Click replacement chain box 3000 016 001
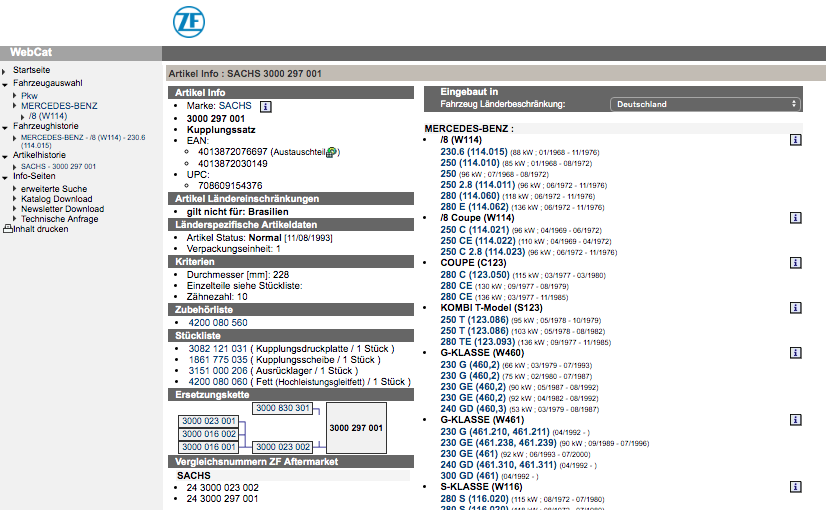The height and width of the screenshot is (510, 826). point(209,447)
